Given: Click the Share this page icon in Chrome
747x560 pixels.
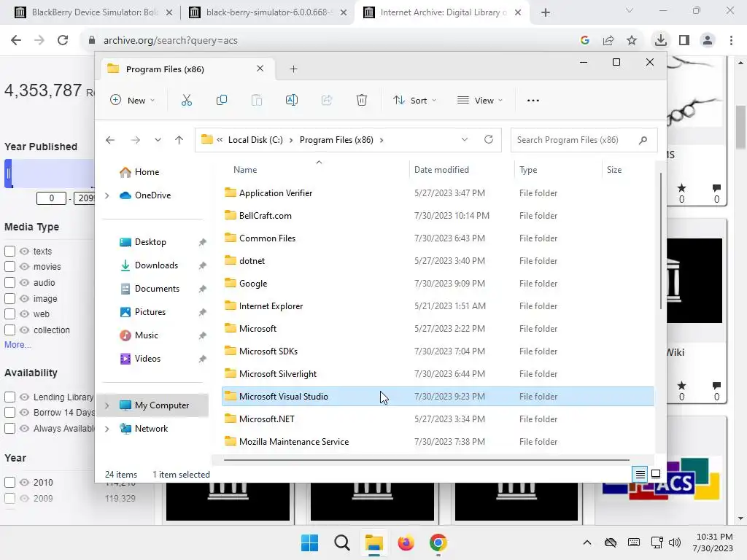Looking at the screenshot, I should point(608,41).
